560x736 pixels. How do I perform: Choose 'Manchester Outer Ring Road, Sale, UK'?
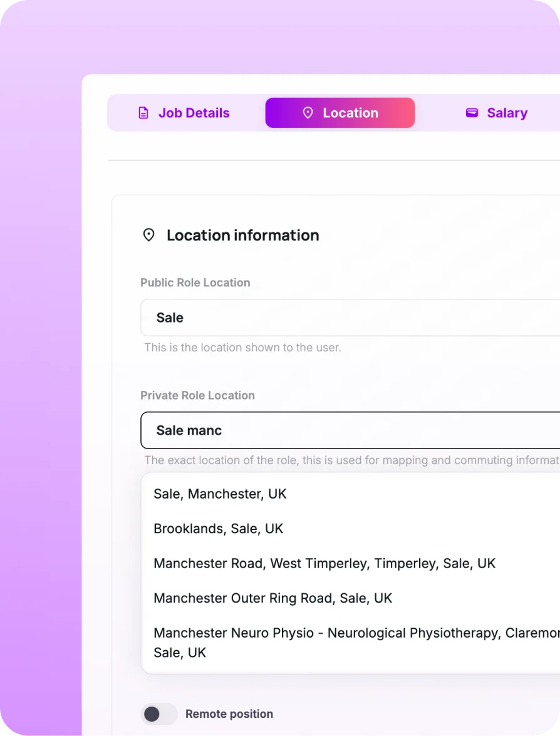[272, 598]
